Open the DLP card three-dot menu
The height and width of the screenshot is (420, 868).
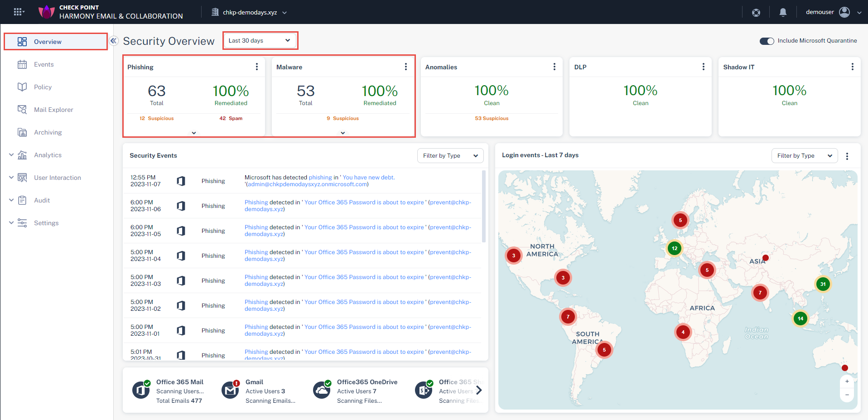tap(704, 67)
